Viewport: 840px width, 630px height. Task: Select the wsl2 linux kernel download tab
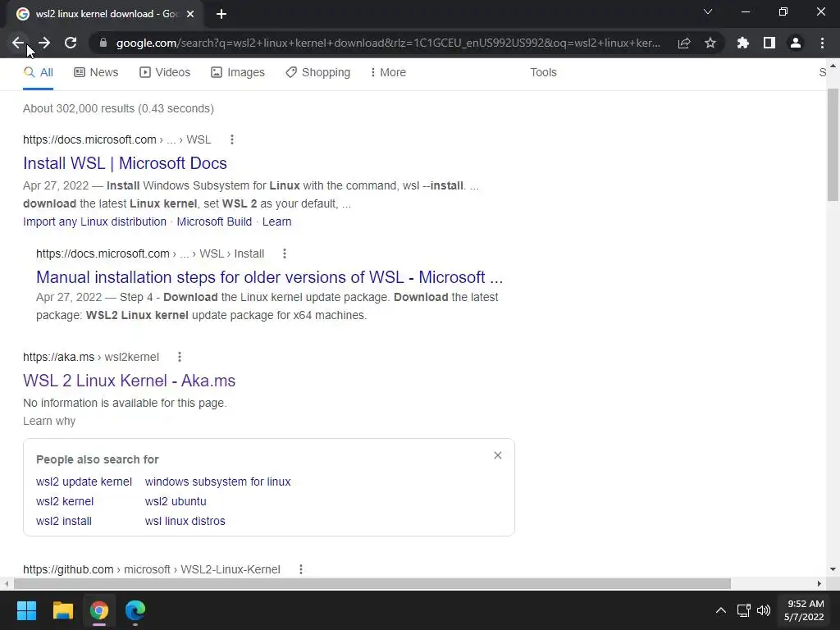pyautogui.click(x=106, y=14)
